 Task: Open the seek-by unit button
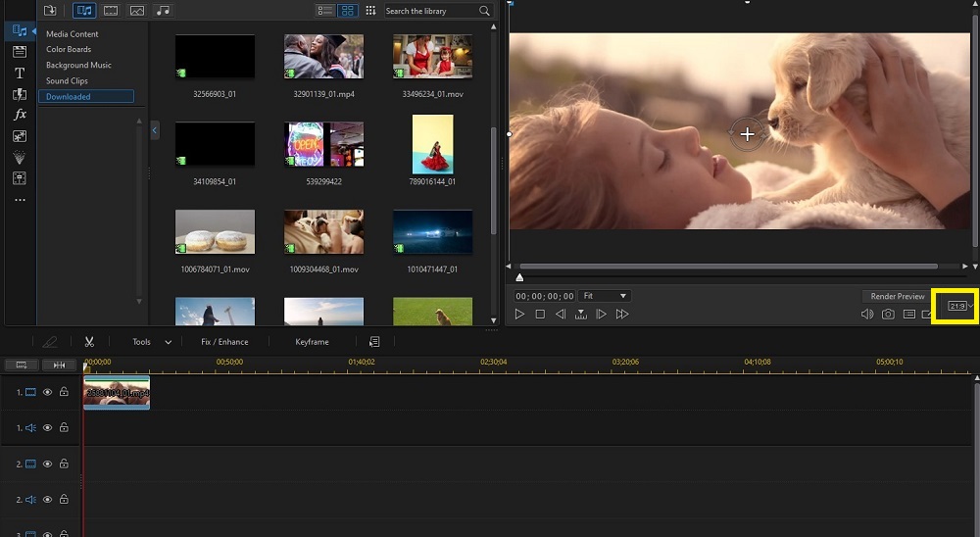pos(581,315)
